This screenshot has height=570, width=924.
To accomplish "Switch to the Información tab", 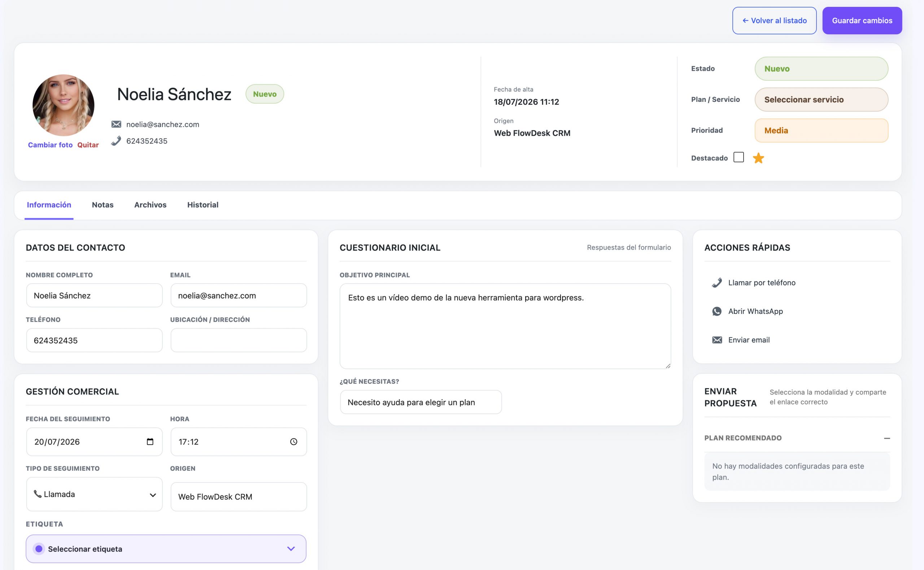I will point(49,205).
